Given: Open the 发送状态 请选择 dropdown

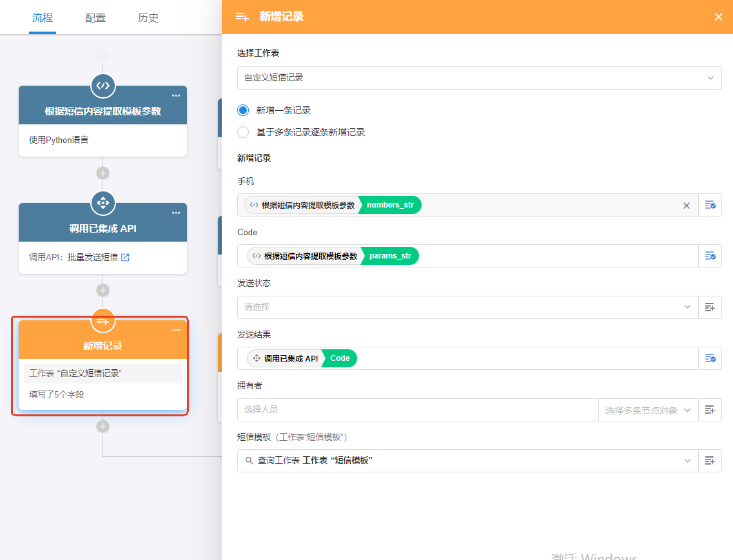Looking at the screenshot, I should (467, 307).
